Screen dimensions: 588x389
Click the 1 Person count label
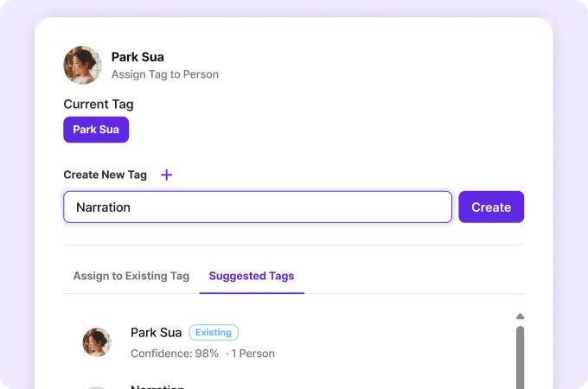click(252, 354)
